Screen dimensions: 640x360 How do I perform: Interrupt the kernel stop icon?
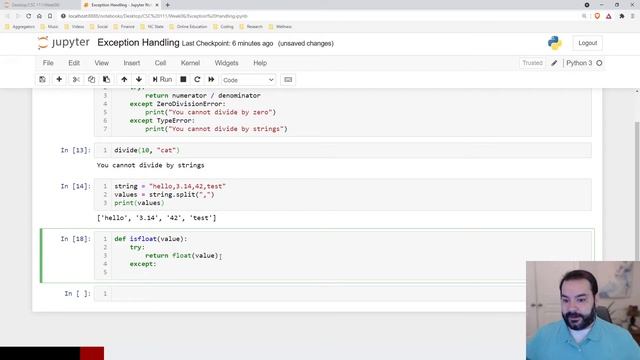[183, 80]
